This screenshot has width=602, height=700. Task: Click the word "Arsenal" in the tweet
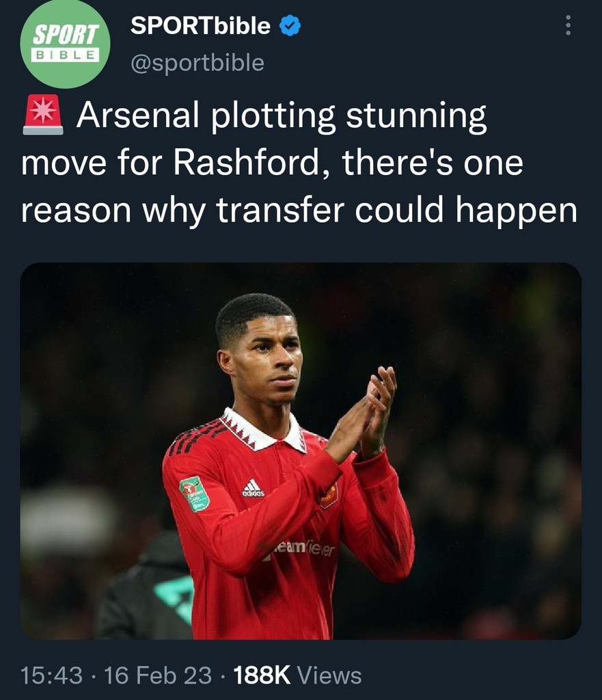[137, 116]
